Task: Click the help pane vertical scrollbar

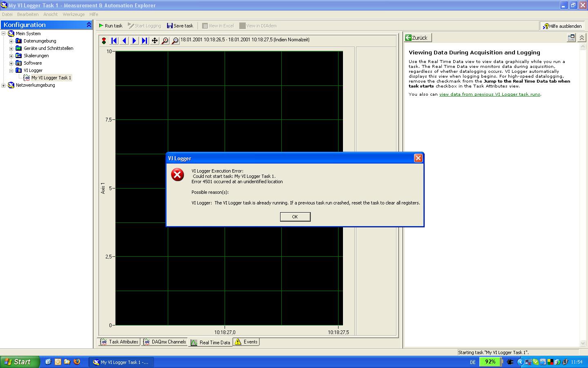Action: 583,195
